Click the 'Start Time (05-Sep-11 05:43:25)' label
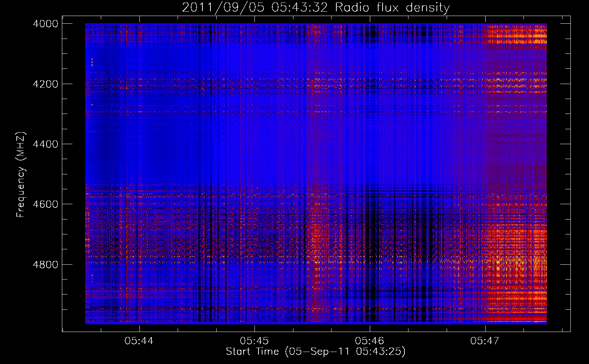 (x=316, y=352)
